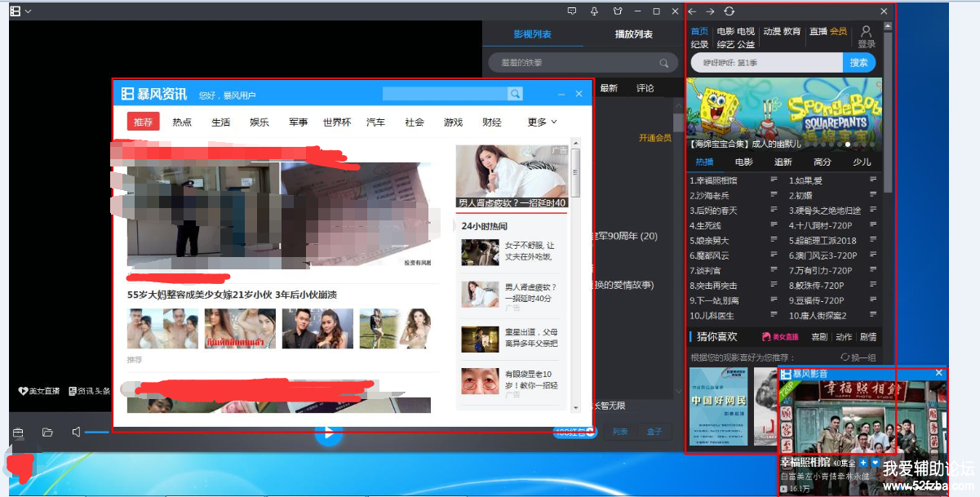Expand the 更多 categories dropdown
The width and height of the screenshot is (980, 497).
(x=542, y=122)
